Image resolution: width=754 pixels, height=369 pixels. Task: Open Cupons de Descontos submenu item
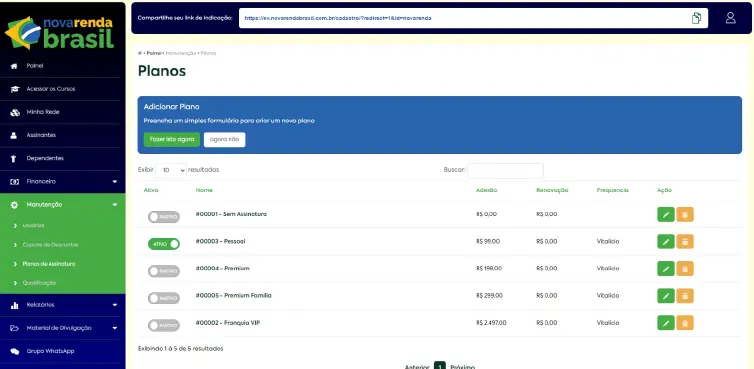coord(50,245)
